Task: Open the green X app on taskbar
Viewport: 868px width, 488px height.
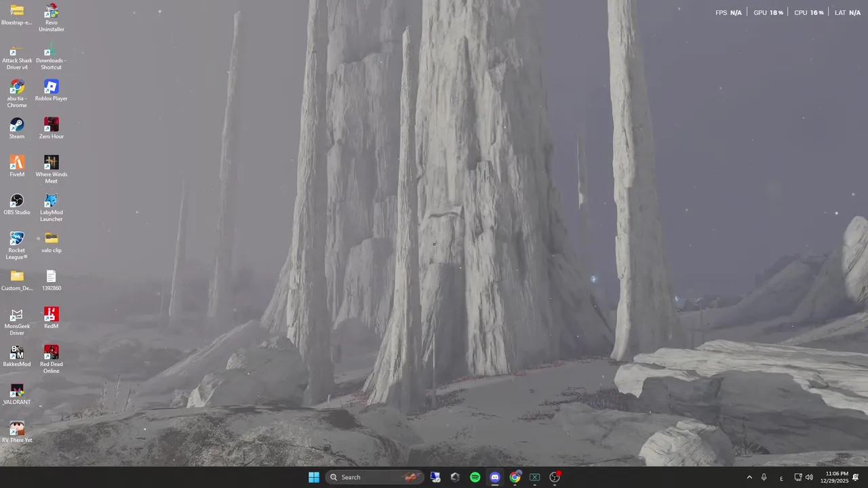Action: [534, 477]
